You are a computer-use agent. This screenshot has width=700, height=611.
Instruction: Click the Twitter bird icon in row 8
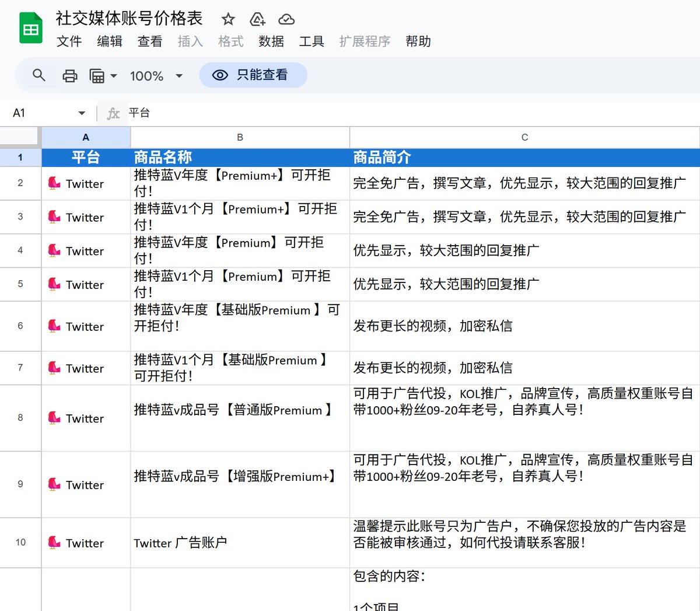[x=54, y=418]
